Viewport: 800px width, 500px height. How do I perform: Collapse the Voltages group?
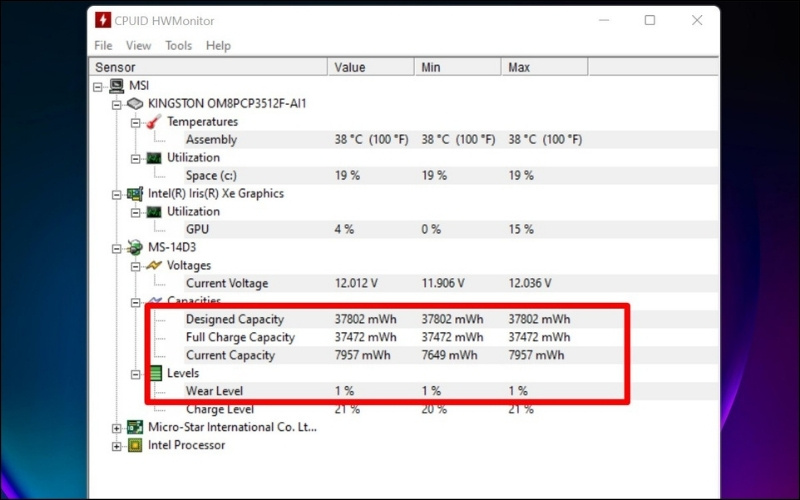click(x=135, y=267)
